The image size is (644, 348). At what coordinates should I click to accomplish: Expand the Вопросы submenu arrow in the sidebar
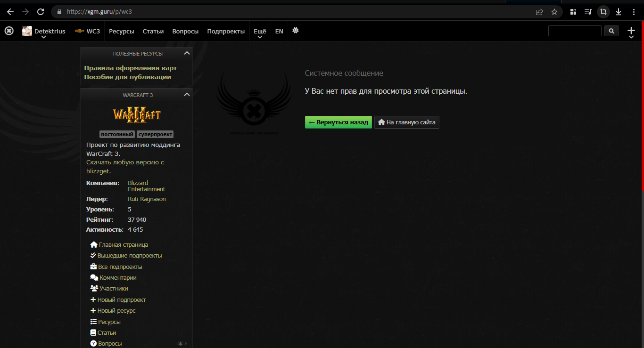pyautogui.click(x=186, y=344)
